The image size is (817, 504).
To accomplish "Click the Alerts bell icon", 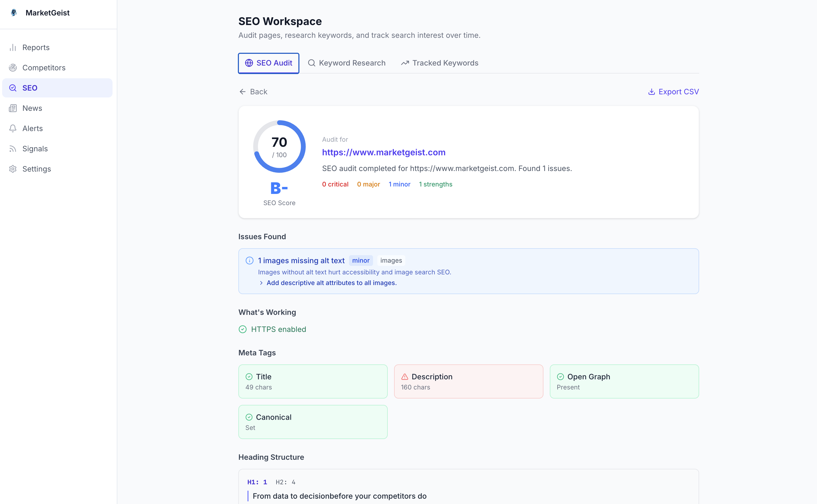I will [x=13, y=128].
